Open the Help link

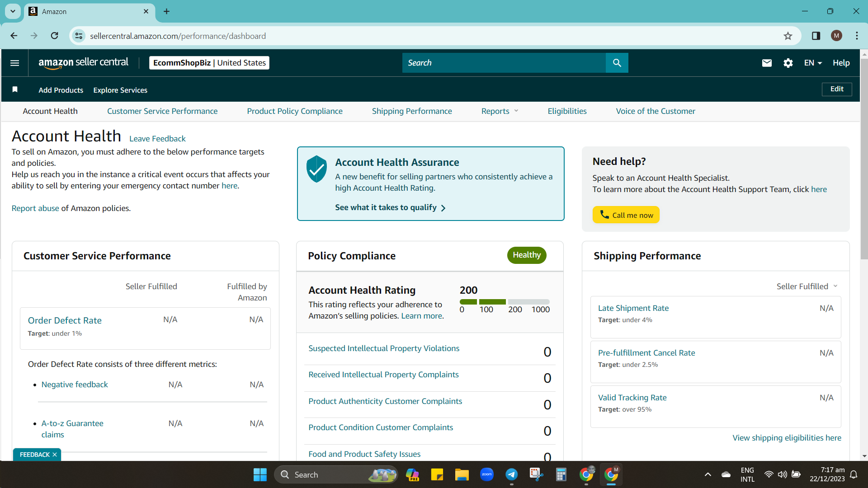pyautogui.click(x=841, y=63)
